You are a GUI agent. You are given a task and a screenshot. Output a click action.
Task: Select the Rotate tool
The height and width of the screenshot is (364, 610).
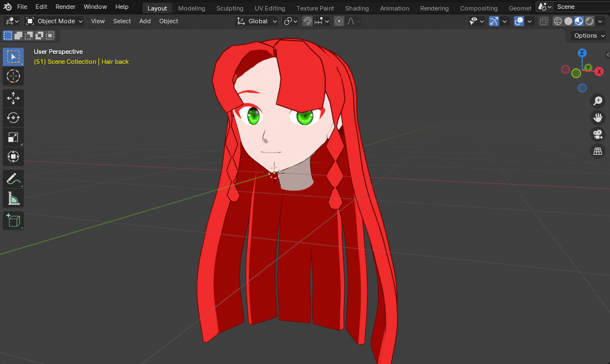[13, 118]
